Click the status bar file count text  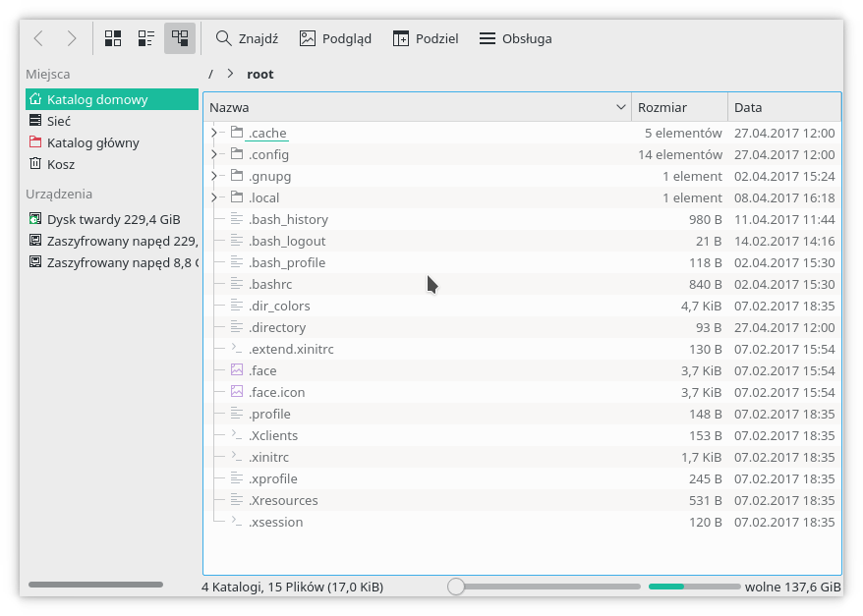292,588
